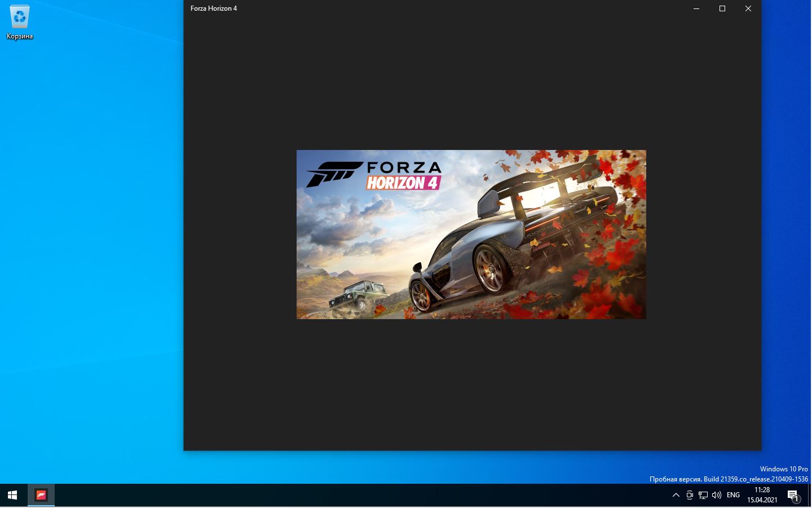Click the Forza Horizon 4 window title
Image resolution: width=812 pixels, height=508 pixels.
tap(214, 8)
